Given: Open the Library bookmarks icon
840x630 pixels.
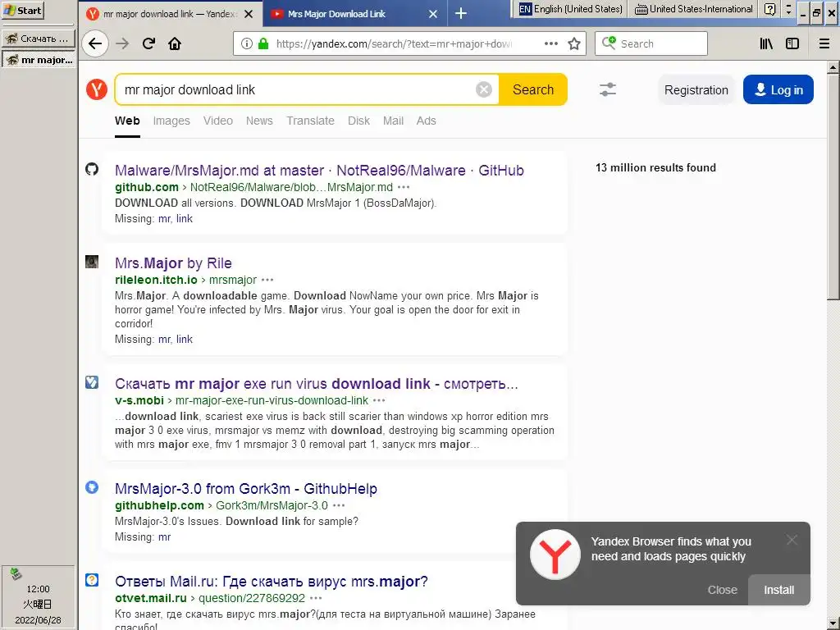Looking at the screenshot, I should (767, 44).
